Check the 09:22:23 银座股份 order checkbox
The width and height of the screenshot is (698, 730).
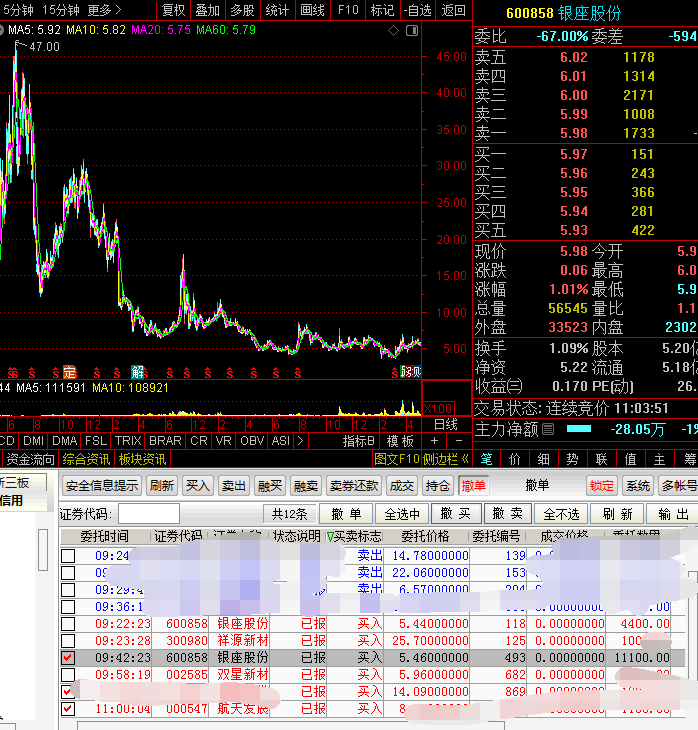coord(68,624)
